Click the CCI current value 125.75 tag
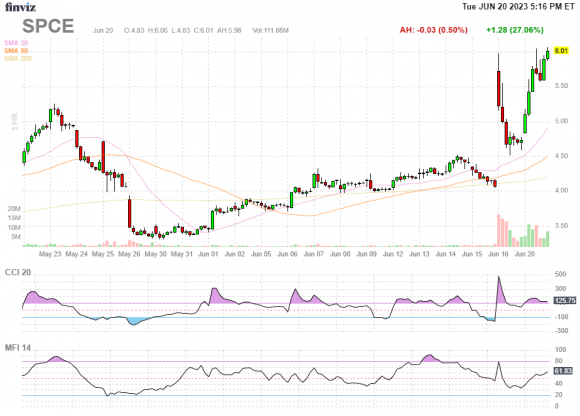 pos(565,301)
